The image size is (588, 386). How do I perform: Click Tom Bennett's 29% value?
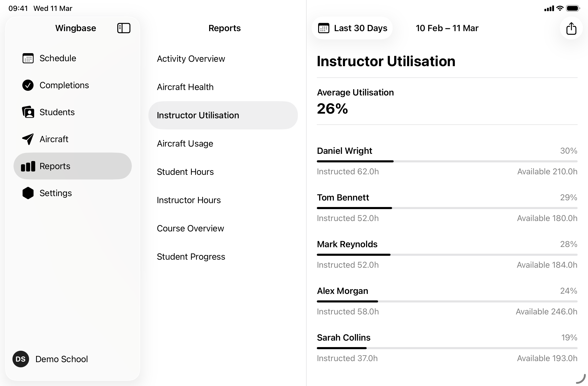[x=569, y=197]
